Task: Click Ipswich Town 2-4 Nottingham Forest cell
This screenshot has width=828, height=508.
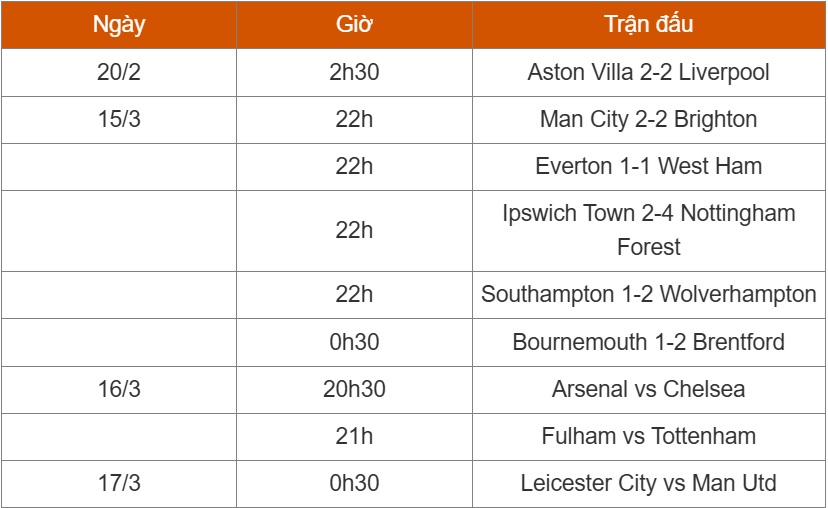Action: [649, 231]
